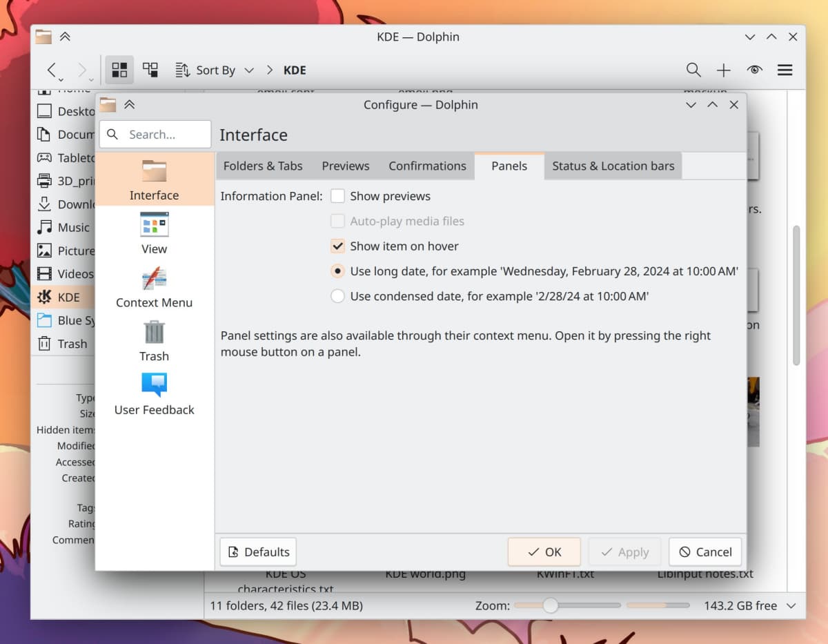Uncheck Show item on hover
This screenshot has width=828, height=644.
point(337,246)
